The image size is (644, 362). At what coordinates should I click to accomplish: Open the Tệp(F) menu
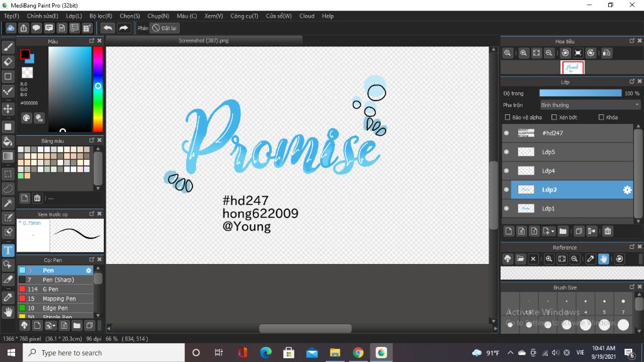(x=11, y=16)
